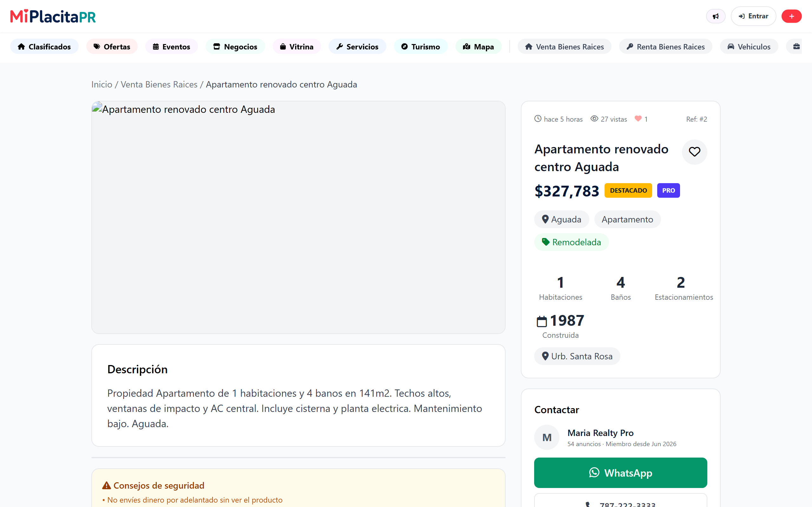This screenshot has width=812, height=507.
Task: Click the phone number button
Action: (x=620, y=501)
